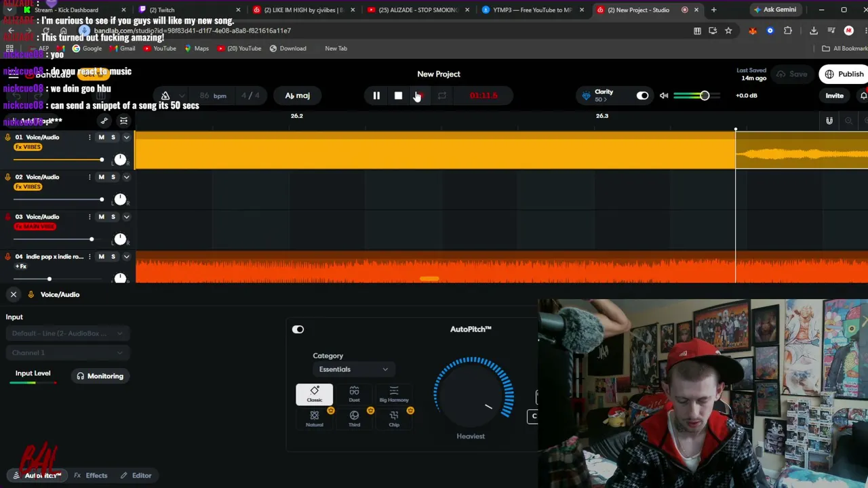Click the track 02 microphone icon
Screen dimensions: 868x488
tap(7, 177)
